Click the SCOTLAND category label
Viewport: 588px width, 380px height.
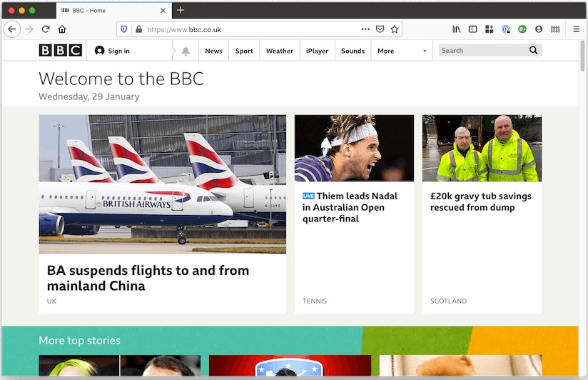(449, 301)
